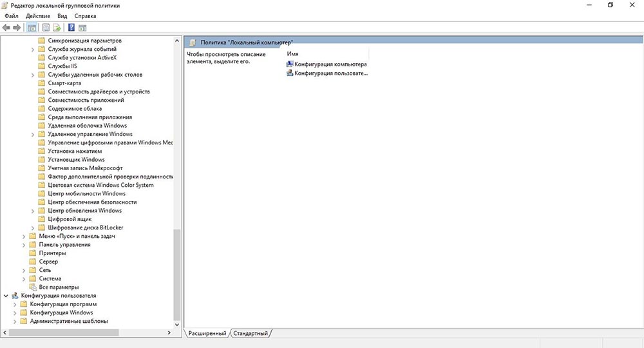Collapse the Конфигурация пользователя node
The height and width of the screenshot is (348, 644).
[x=6, y=296]
